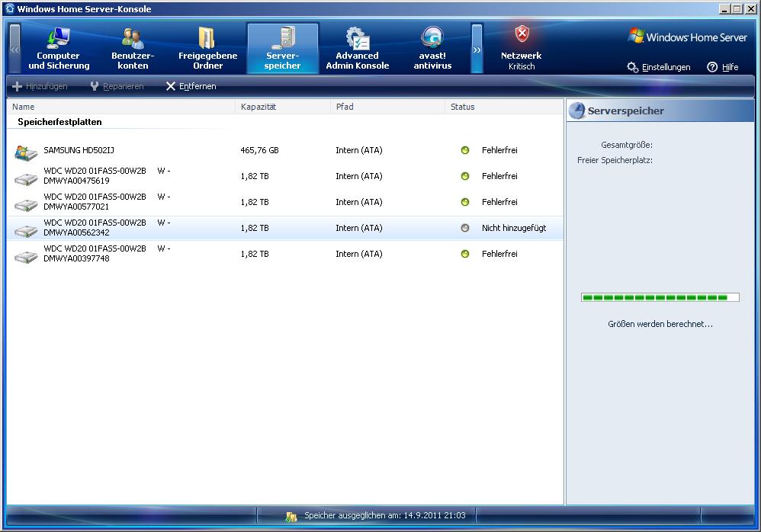Image resolution: width=761 pixels, height=532 pixels.
Task: Click the Computer und Sicherung monitor icon
Action: (59, 38)
